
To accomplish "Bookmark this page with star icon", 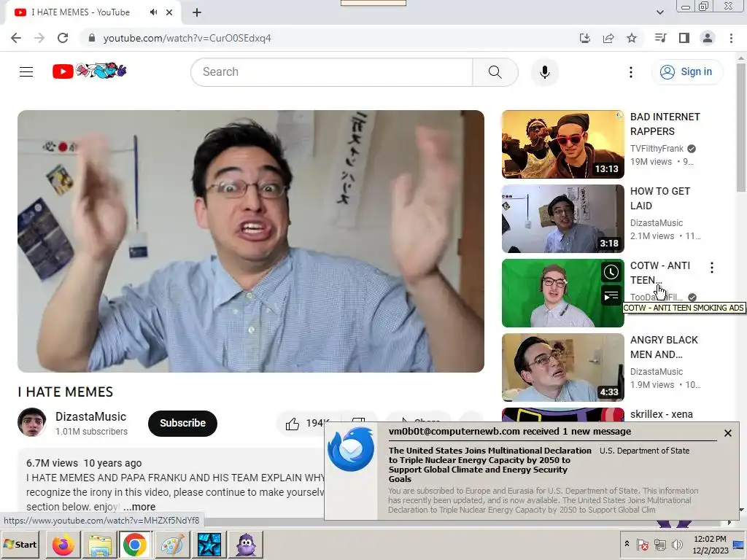I will (632, 38).
